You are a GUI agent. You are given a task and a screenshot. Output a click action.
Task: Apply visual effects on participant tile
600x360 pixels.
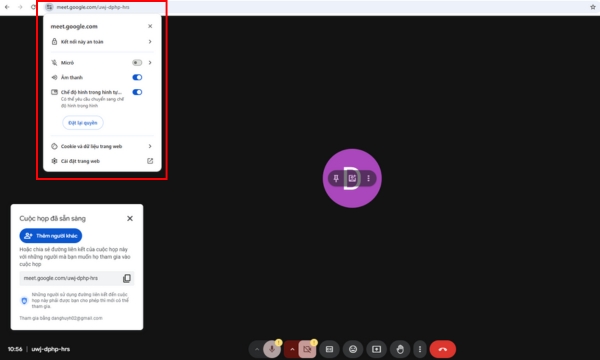(x=352, y=178)
